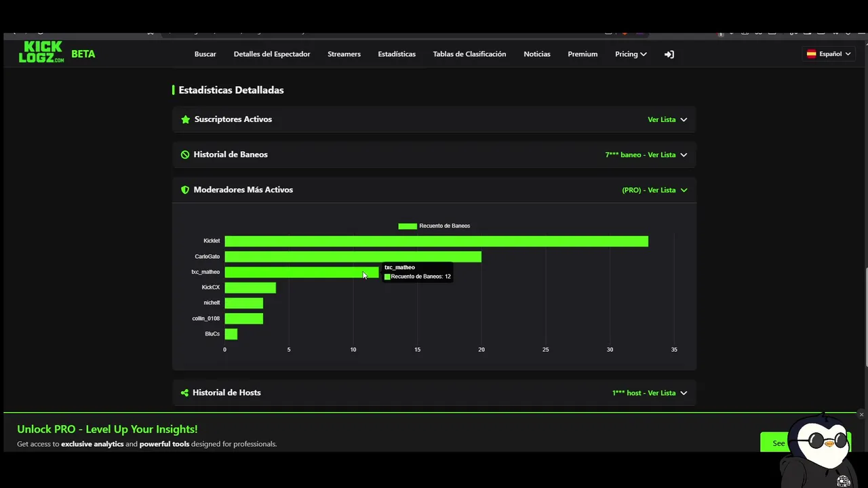Go to Noticias page
Screen dimensions: 868x488
coord(537,54)
